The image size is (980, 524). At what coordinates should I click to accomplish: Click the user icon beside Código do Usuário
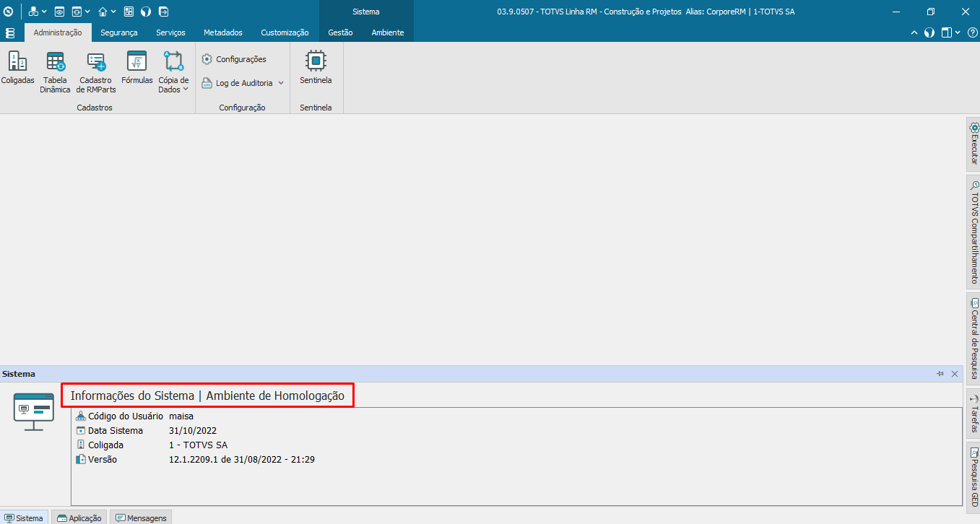[x=81, y=416]
